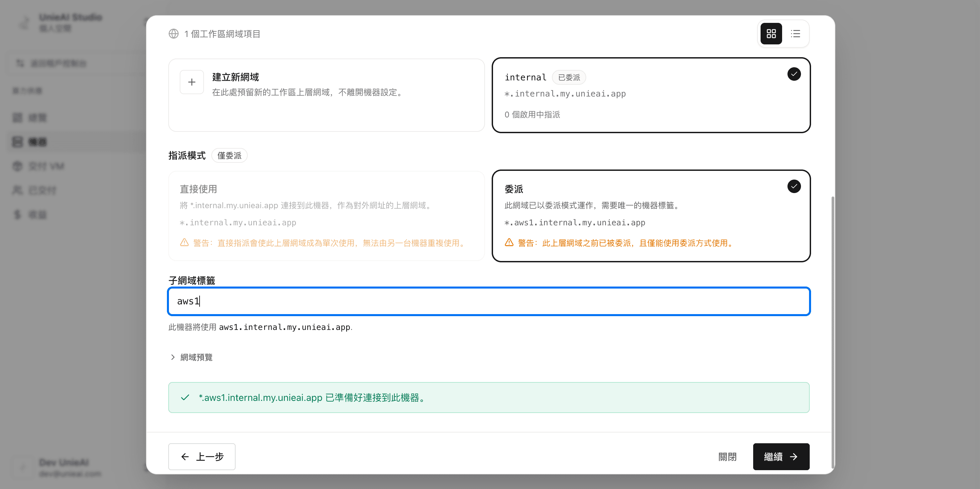This screenshot has height=489, width=980.
Task: Click the 1 個工作區網域項目 label
Action: tap(222, 34)
